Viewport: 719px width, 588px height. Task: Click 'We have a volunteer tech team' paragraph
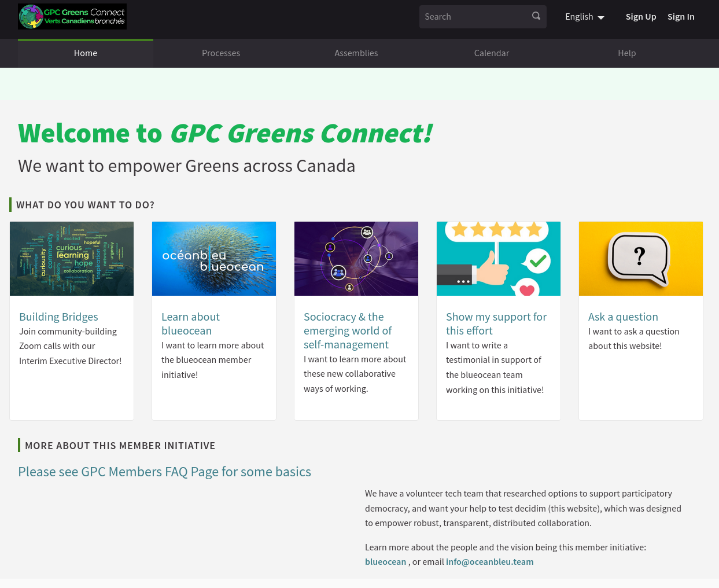point(523,508)
